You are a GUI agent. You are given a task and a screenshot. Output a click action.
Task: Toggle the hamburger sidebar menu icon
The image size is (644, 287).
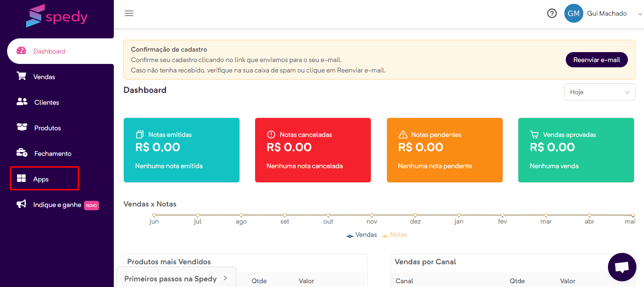click(129, 13)
